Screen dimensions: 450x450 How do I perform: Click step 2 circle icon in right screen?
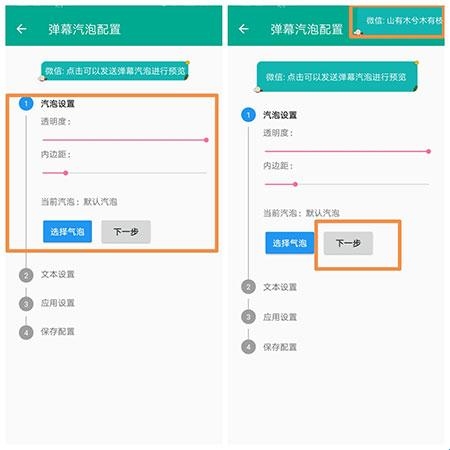click(x=248, y=287)
